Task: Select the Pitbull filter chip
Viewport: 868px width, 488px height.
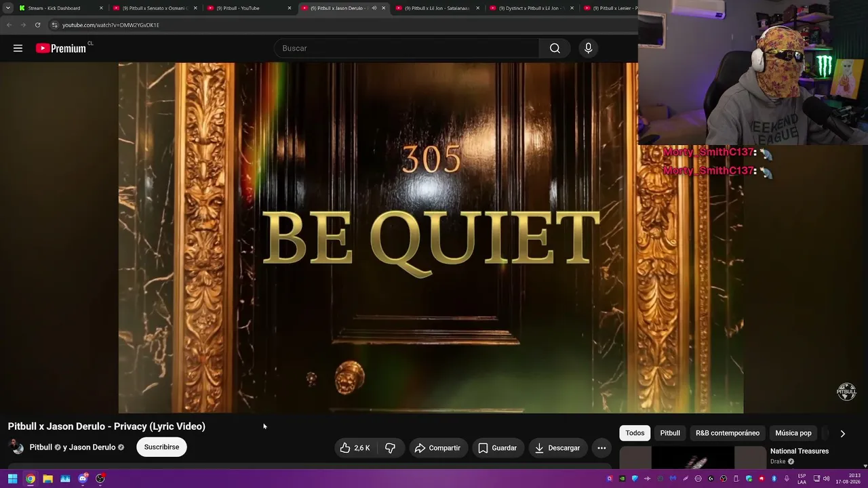Action: tap(670, 433)
